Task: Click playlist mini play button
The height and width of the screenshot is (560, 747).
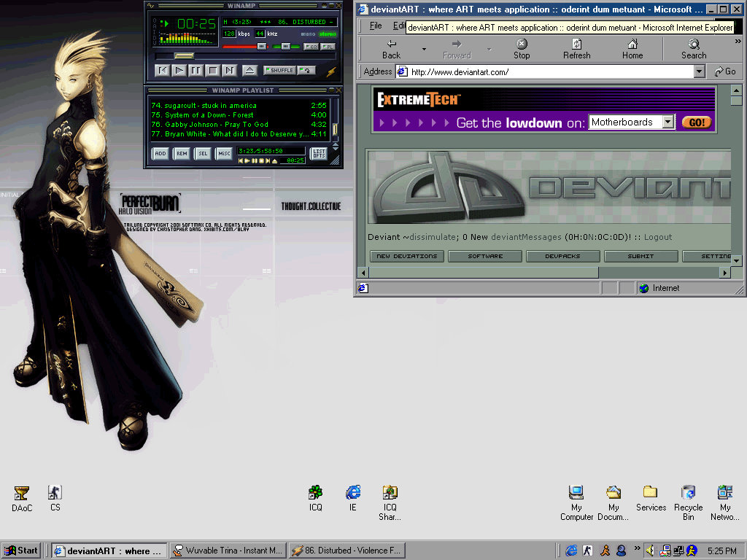Action: (247, 161)
